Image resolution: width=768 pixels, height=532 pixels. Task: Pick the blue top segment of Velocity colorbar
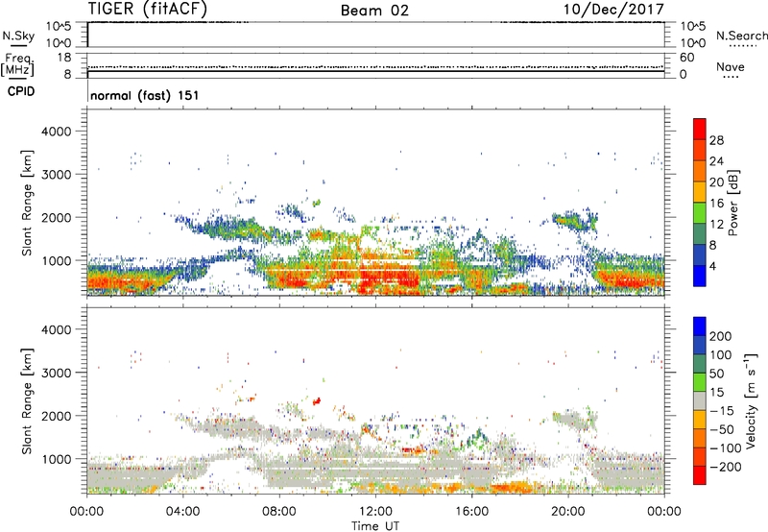point(700,326)
